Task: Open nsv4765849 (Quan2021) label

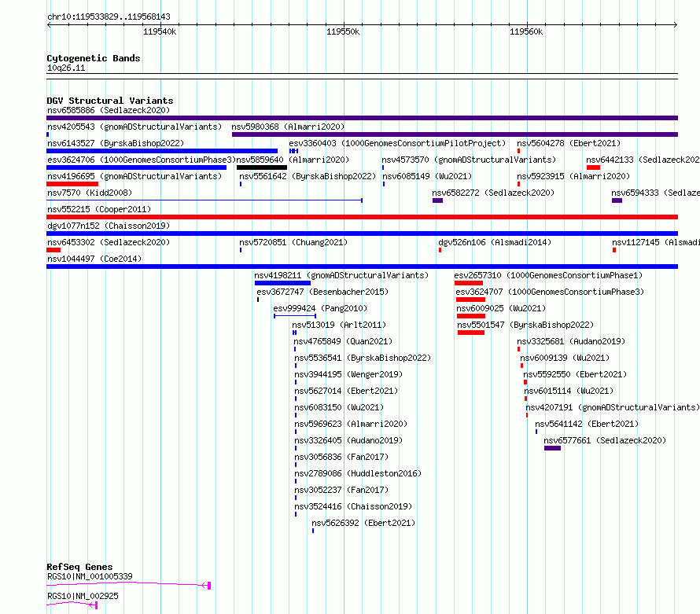Action: tap(343, 341)
